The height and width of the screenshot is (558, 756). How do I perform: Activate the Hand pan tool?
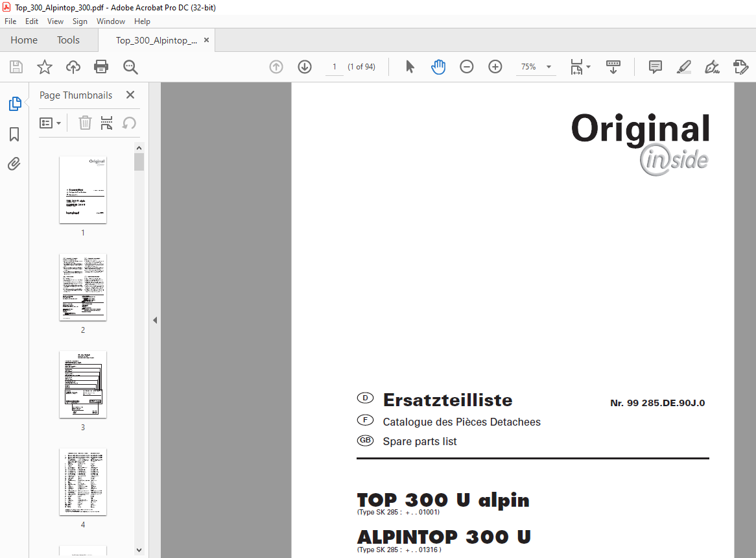coord(438,67)
